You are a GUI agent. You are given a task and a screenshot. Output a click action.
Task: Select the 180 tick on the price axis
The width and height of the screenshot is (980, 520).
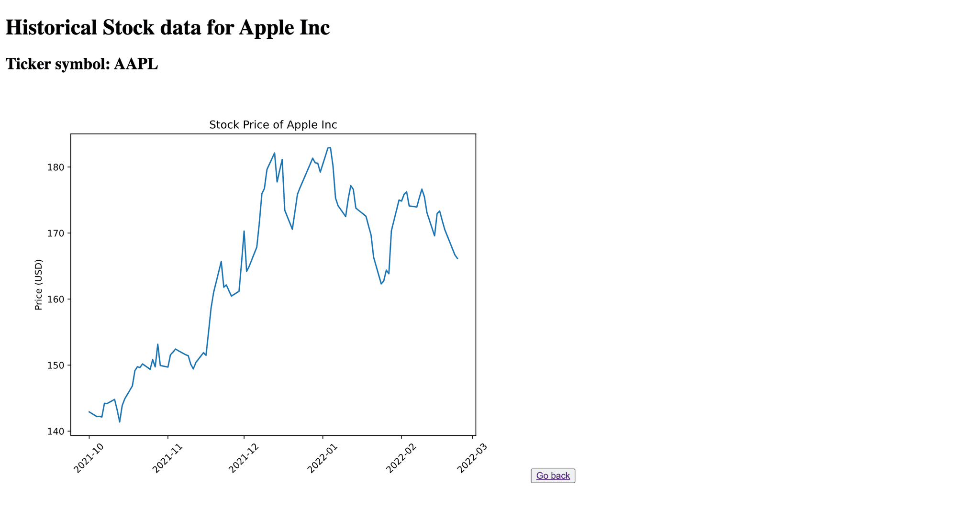(57, 167)
